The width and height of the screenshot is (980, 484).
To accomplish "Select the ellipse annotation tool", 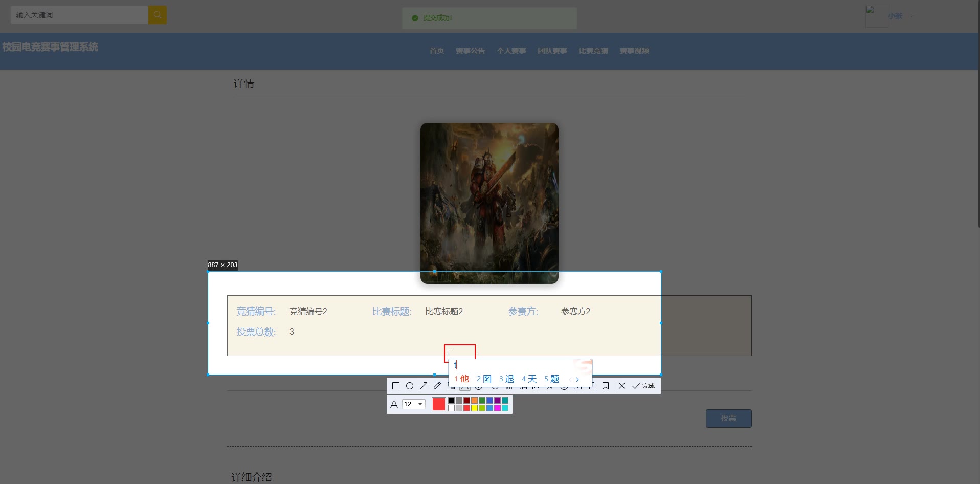I will click(409, 386).
